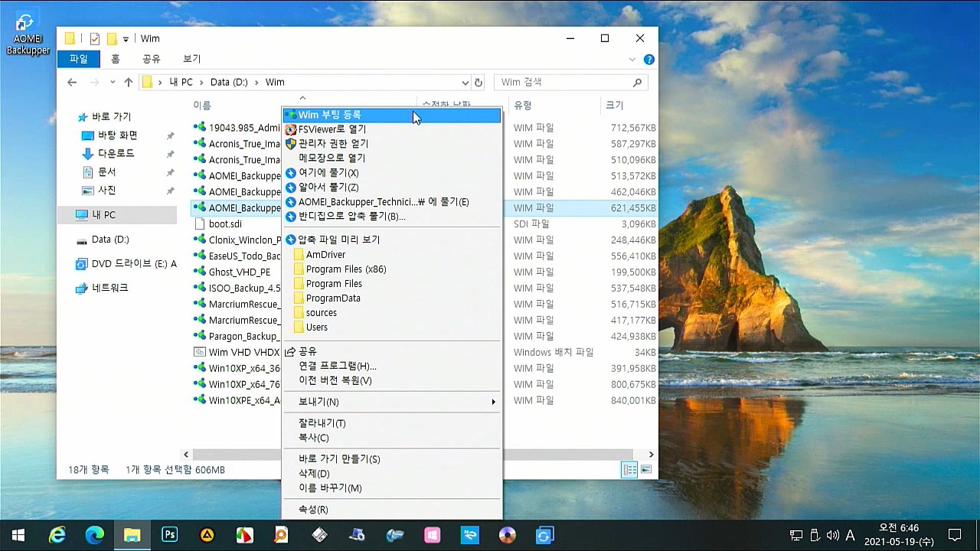Screen dimensions: 980x551
Task: Select '다운로드' in navigation pane
Action: click(x=115, y=154)
